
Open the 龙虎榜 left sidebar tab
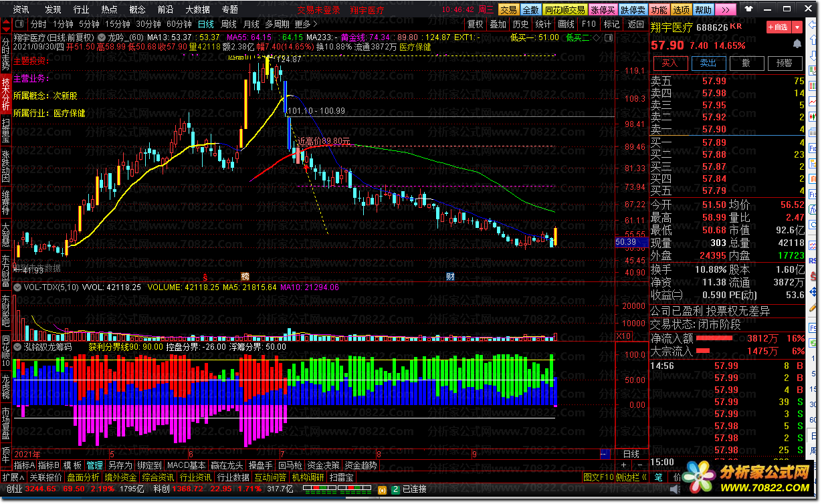pos(6,387)
